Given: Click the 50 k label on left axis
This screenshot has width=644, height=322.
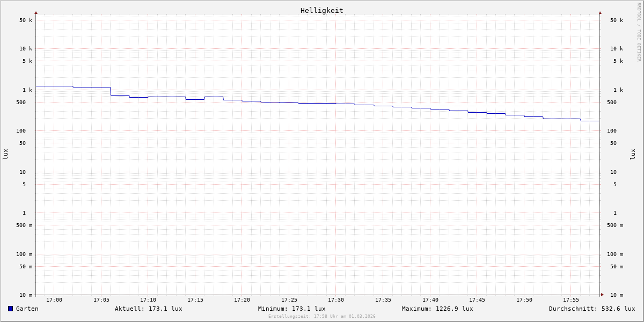Looking at the screenshot, I should pyautogui.click(x=26, y=20).
